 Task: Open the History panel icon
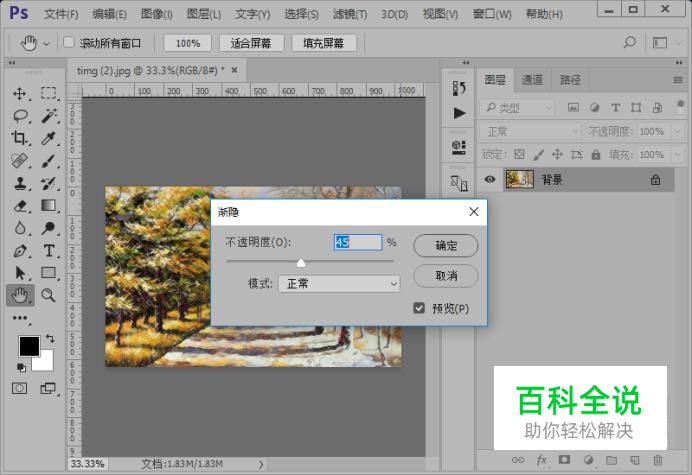pos(459,88)
